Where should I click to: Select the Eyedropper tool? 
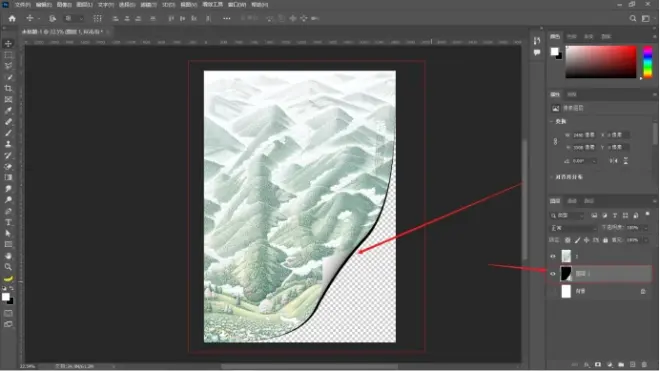point(8,111)
